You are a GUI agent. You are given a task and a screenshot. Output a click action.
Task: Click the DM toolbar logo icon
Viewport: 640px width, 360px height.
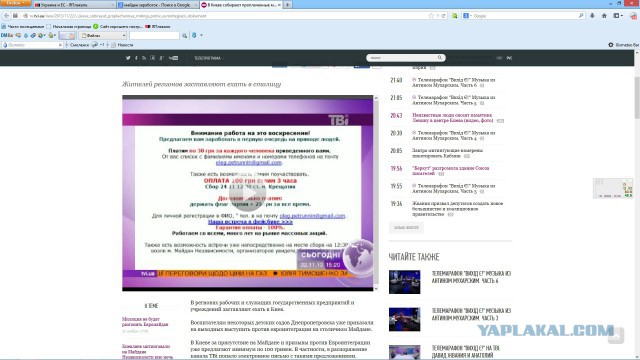7,36
